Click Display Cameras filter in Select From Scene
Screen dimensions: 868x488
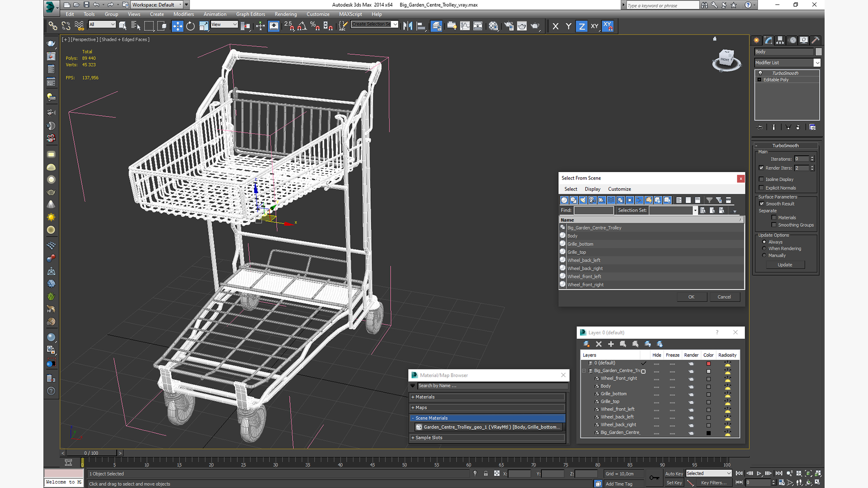[x=592, y=200]
